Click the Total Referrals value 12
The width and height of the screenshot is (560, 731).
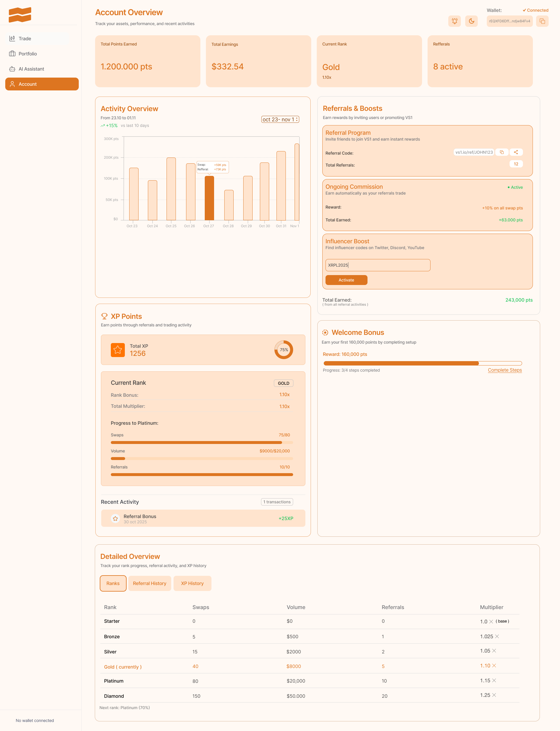tap(516, 164)
